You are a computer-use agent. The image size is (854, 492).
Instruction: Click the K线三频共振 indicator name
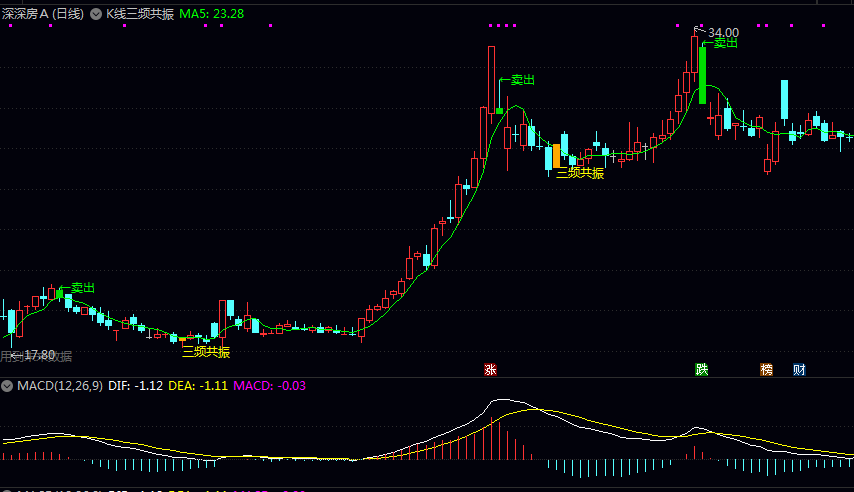tap(140, 14)
